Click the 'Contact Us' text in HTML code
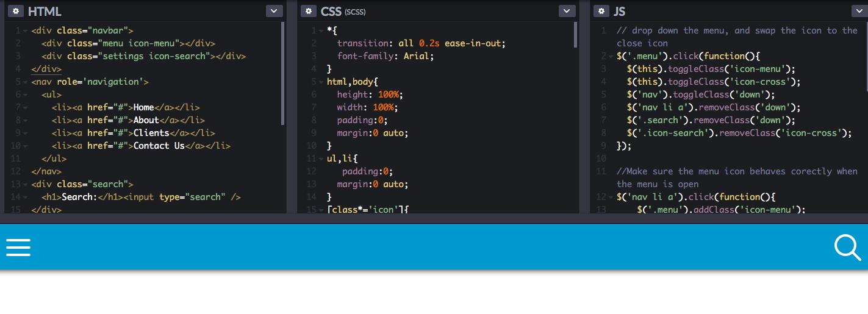Image resolution: width=868 pixels, height=314 pixels. point(159,146)
